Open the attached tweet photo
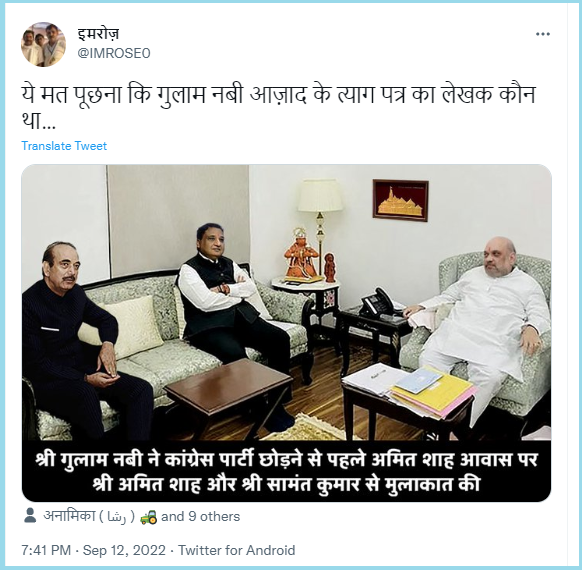This screenshot has width=582, height=570. [x=286, y=333]
